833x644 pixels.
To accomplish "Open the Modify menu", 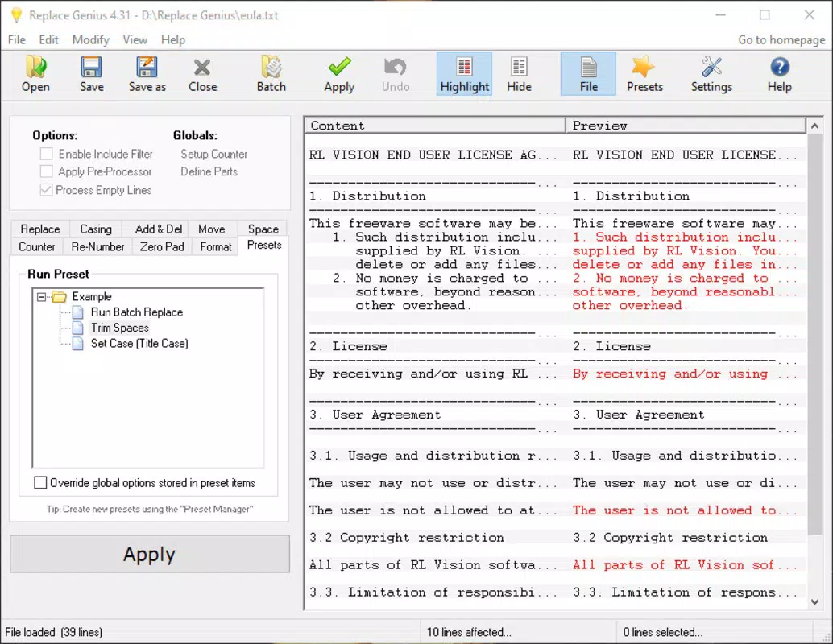I will coord(91,39).
